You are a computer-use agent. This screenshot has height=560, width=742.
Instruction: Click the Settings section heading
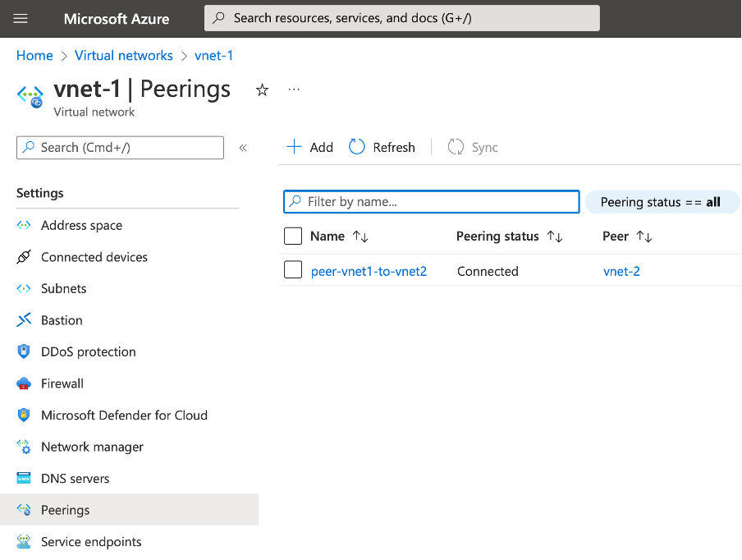(x=39, y=193)
